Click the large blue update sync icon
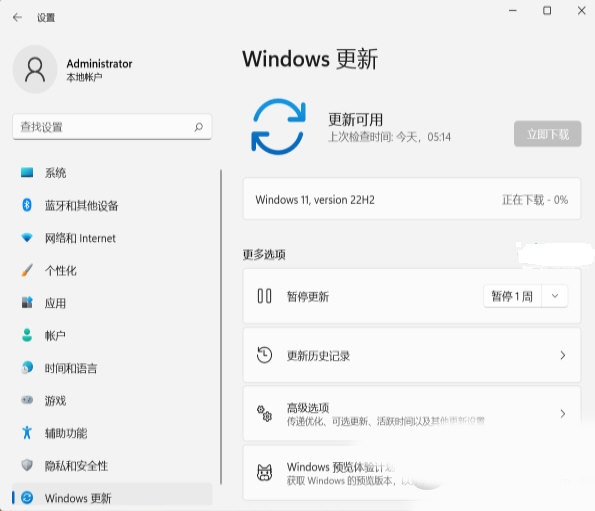The image size is (595, 511). 279,127
